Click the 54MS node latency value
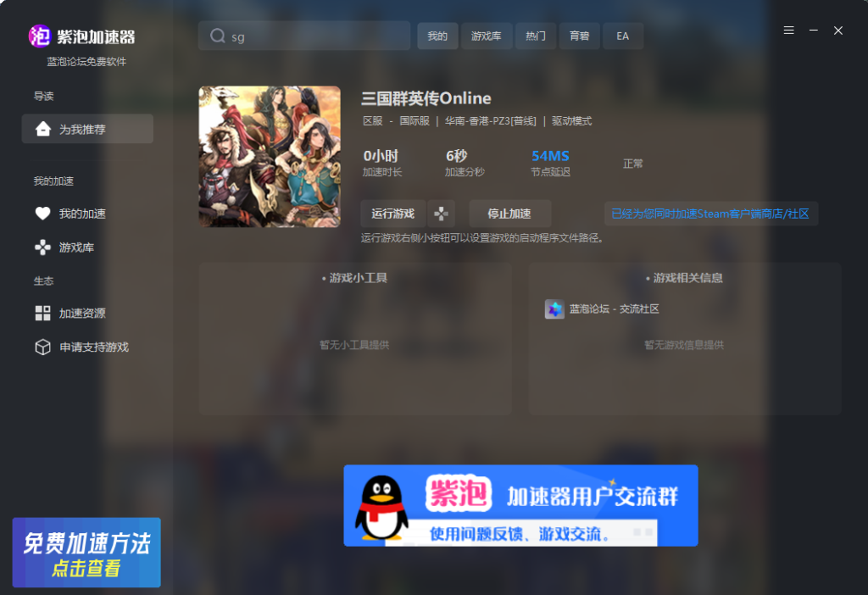Image resolution: width=868 pixels, height=595 pixels. point(550,156)
